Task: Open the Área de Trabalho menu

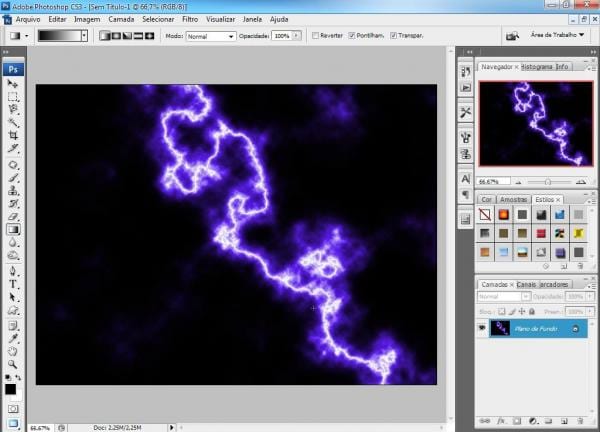Action: click(557, 35)
